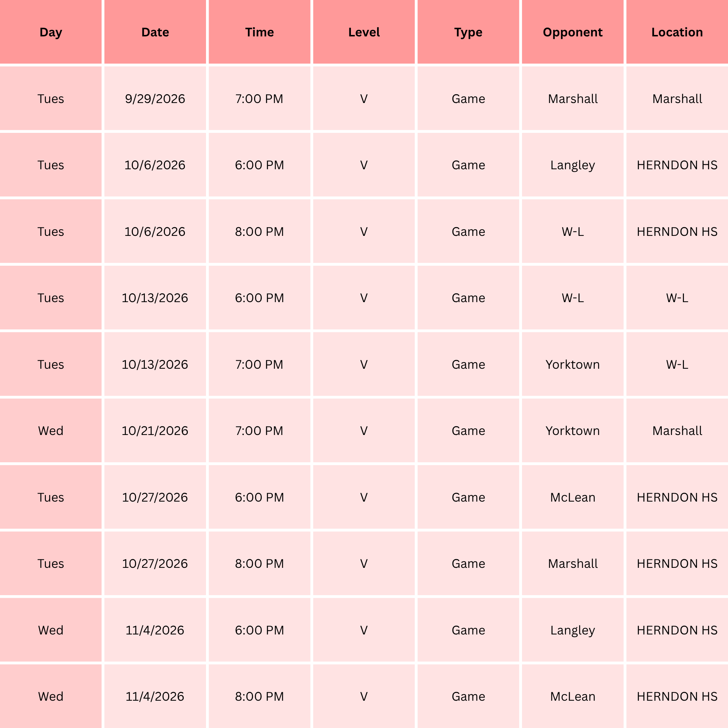Click the Time column header
This screenshot has height=728, width=728.
click(x=259, y=32)
